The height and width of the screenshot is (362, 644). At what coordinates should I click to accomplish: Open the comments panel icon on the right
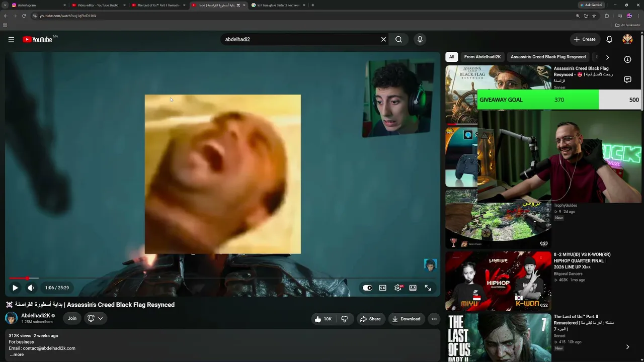tap(627, 79)
